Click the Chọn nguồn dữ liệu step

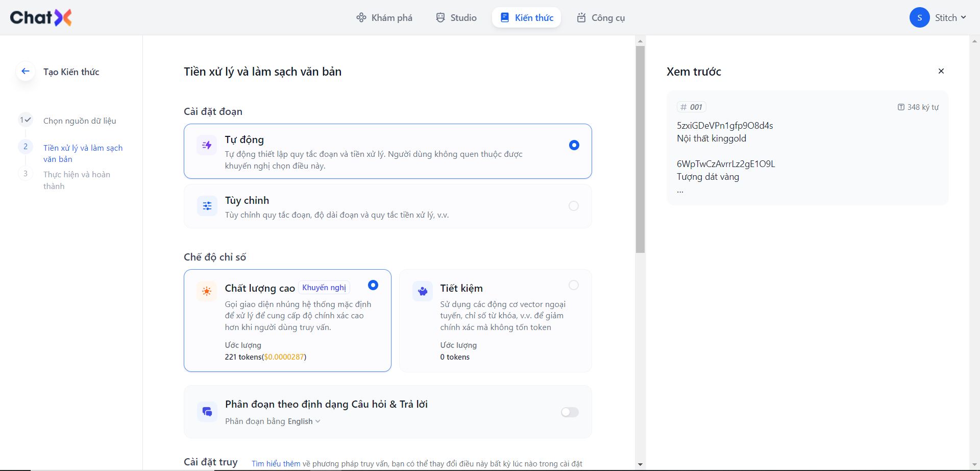pos(80,121)
